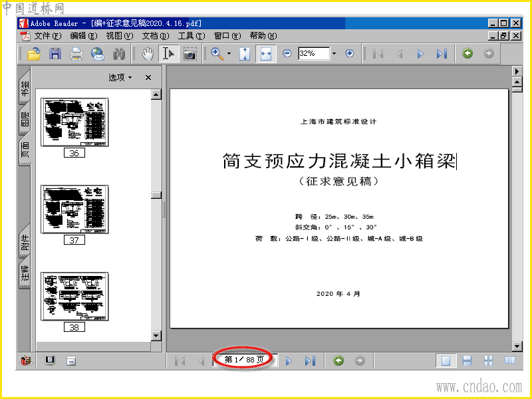Open the 窗口(W) menu
Viewport: 532px width, 399px height.
(x=227, y=36)
